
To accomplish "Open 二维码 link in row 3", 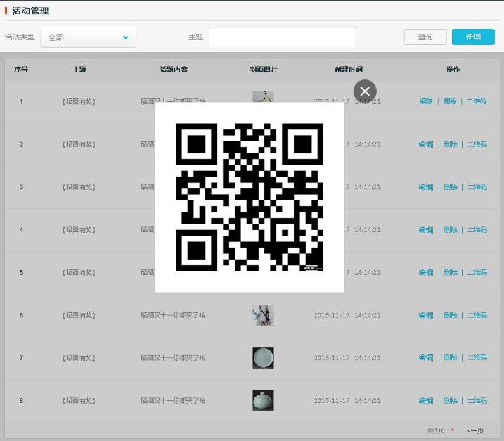I will (x=477, y=187).
